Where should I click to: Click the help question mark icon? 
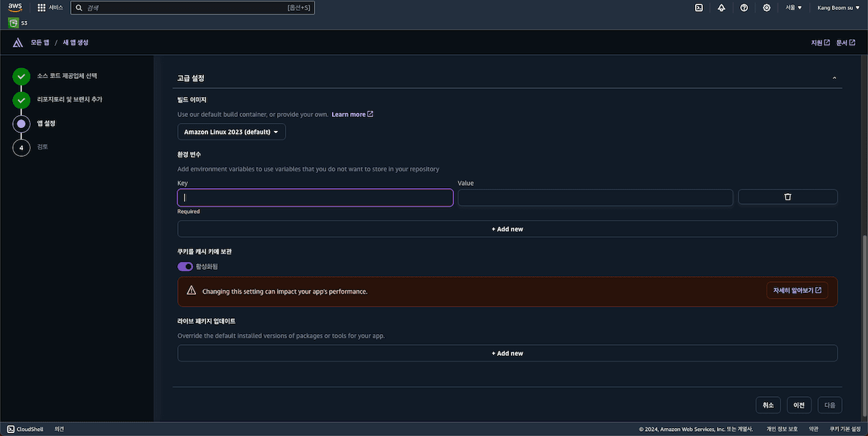744,7
